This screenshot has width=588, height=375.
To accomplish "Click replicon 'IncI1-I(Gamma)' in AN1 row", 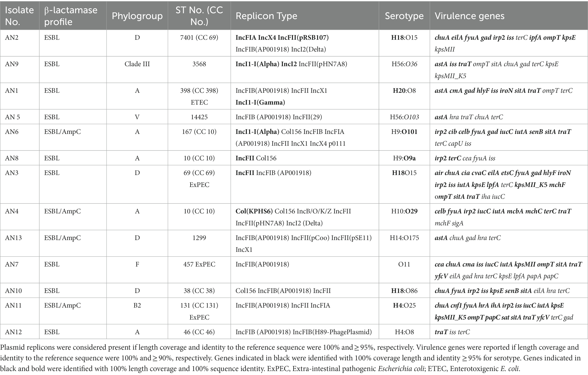I will (260, 102).
